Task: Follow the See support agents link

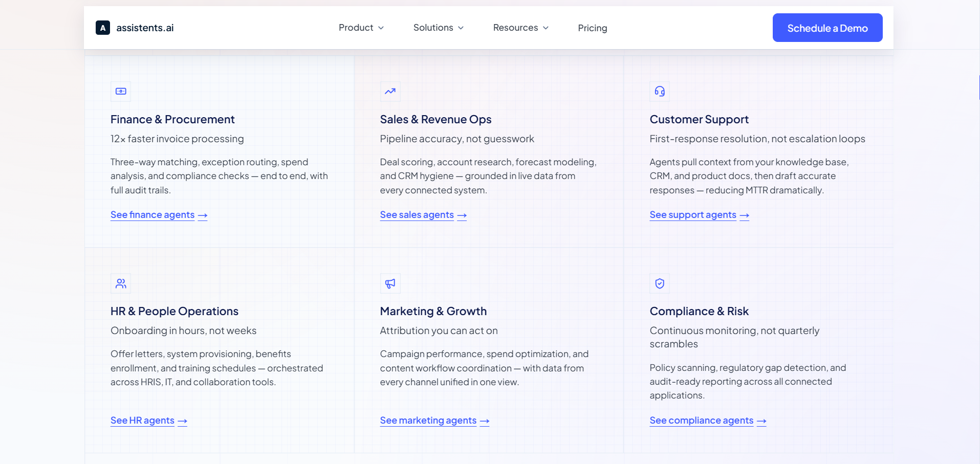Action: coord(700,215)
